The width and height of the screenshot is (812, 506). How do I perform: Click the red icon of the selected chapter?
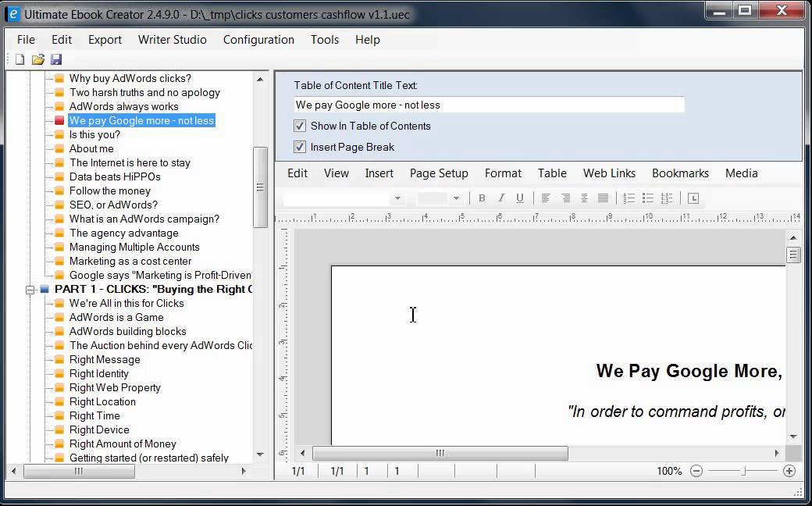(x=59, y=121)
